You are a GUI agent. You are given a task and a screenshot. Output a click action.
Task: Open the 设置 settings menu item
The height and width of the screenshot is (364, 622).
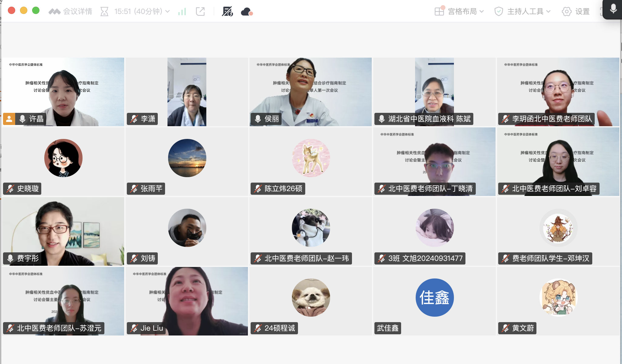coord(582,12)
